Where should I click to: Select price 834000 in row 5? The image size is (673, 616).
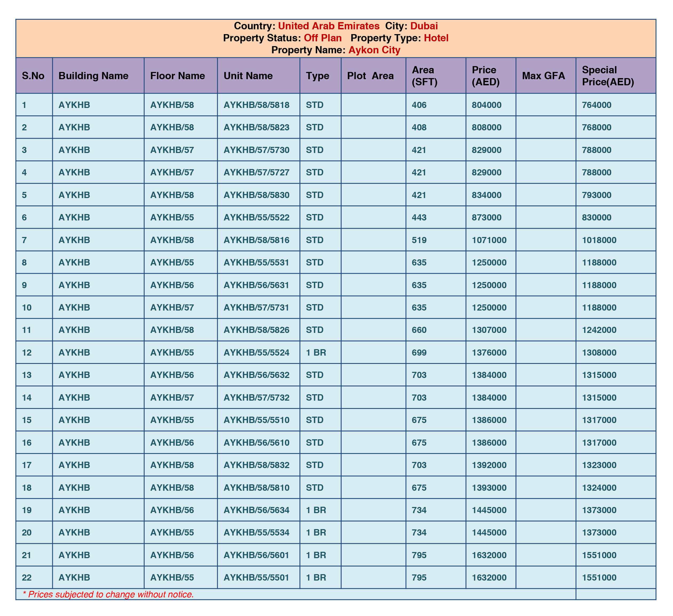coord(491,195)
